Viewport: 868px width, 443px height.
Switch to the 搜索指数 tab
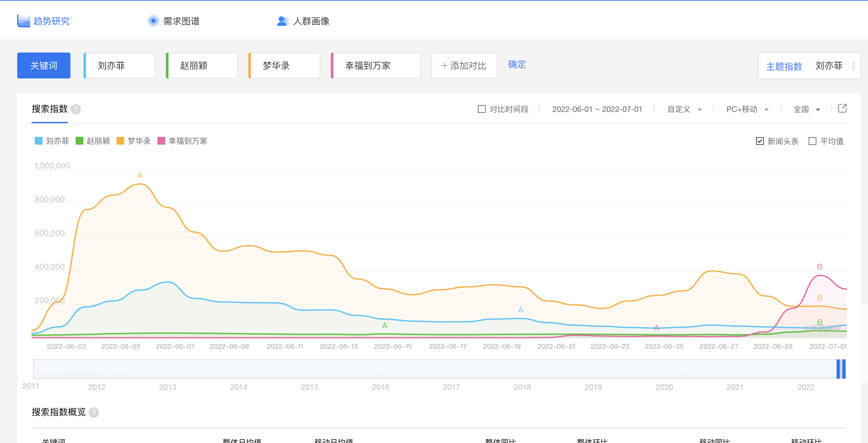click(49, 109)
